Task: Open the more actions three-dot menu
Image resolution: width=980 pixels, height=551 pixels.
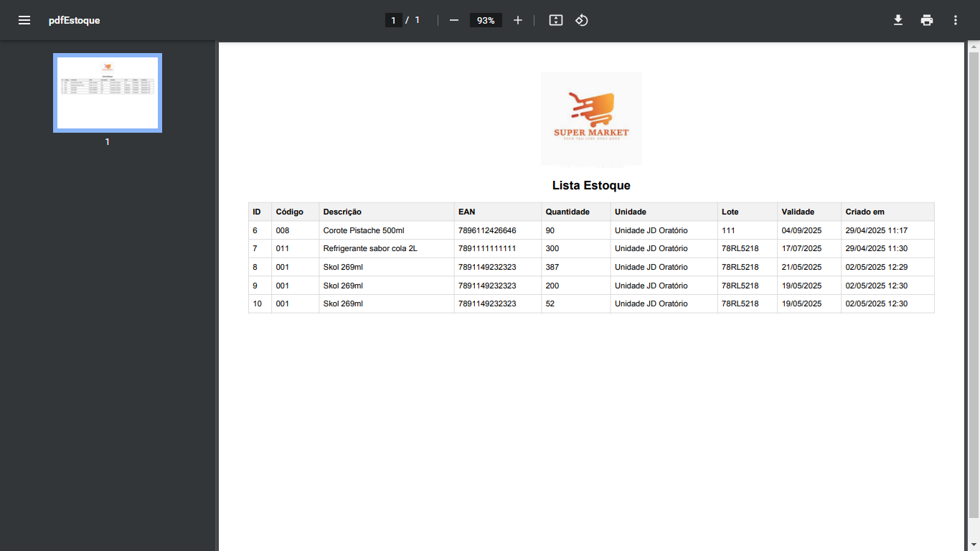Action: click(x=956, y=20)
